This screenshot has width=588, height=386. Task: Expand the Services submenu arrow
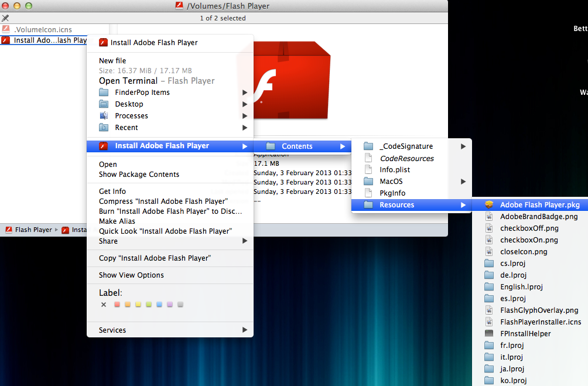(244, 330)
